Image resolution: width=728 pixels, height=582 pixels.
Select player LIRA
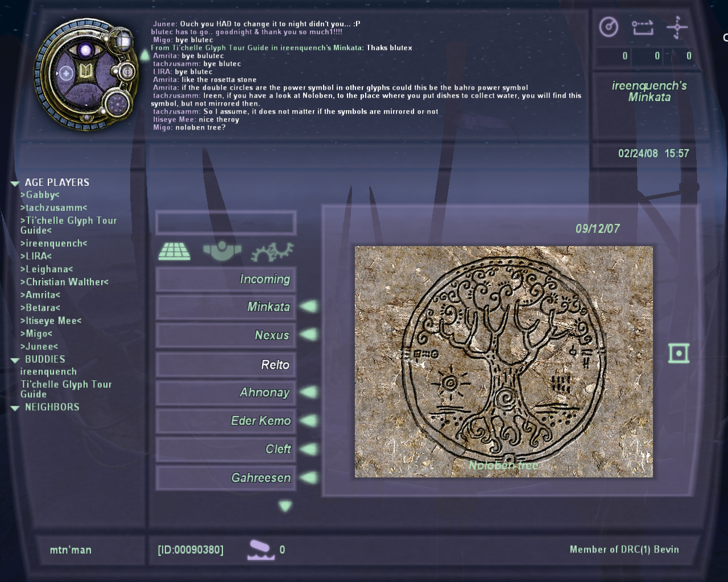tap(36, 256)
